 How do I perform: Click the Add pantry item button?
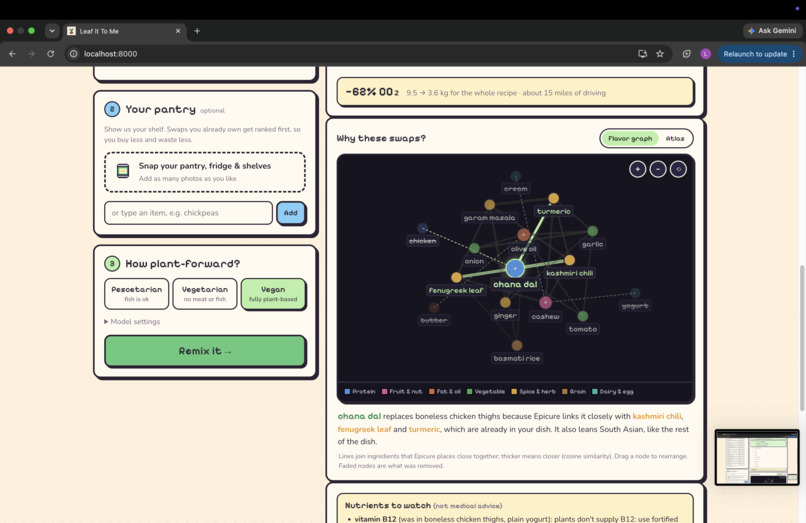click(x=290, y=213)
